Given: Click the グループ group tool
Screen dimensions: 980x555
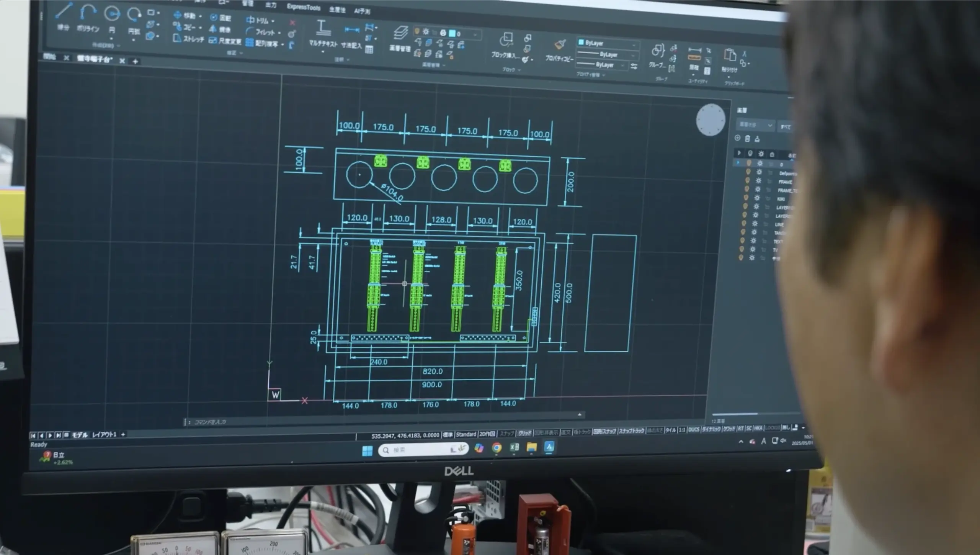Looking at the screenshot, I should pos(658,56).
